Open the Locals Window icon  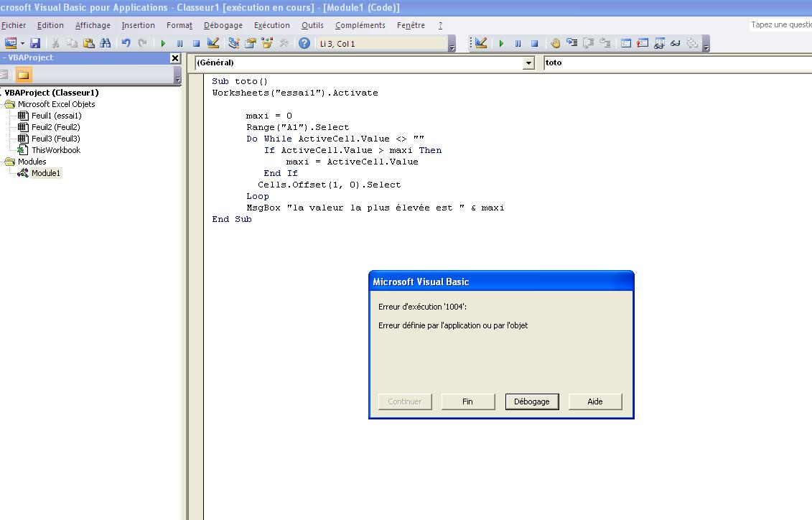(625, 44)
